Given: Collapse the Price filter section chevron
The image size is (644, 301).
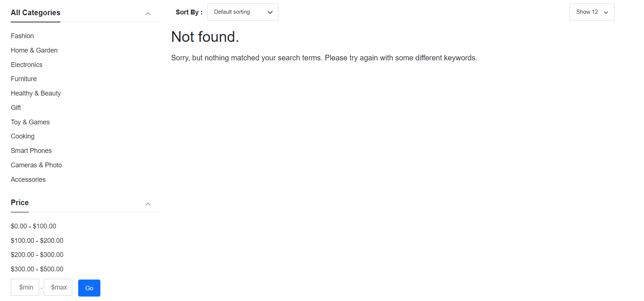Looking at the screenshot, I should pos(148,204).
